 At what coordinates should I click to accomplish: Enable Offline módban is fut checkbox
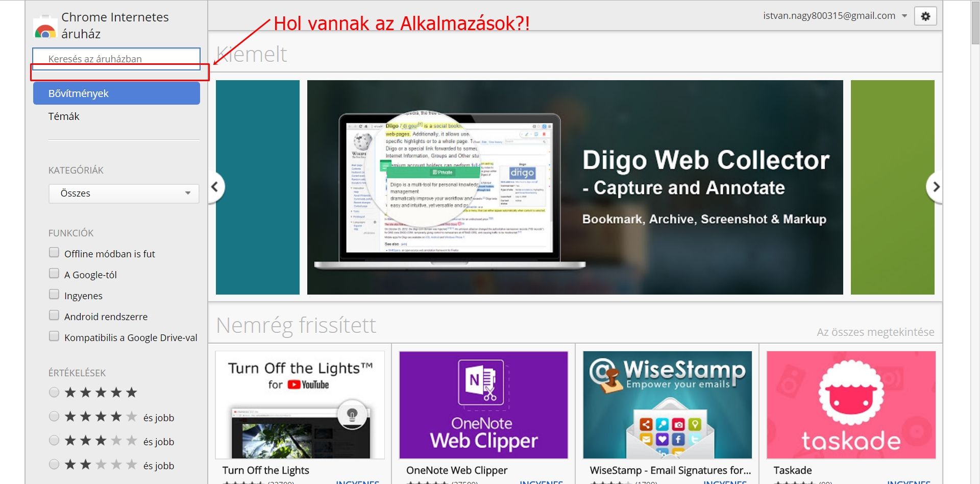coord(54,252)
